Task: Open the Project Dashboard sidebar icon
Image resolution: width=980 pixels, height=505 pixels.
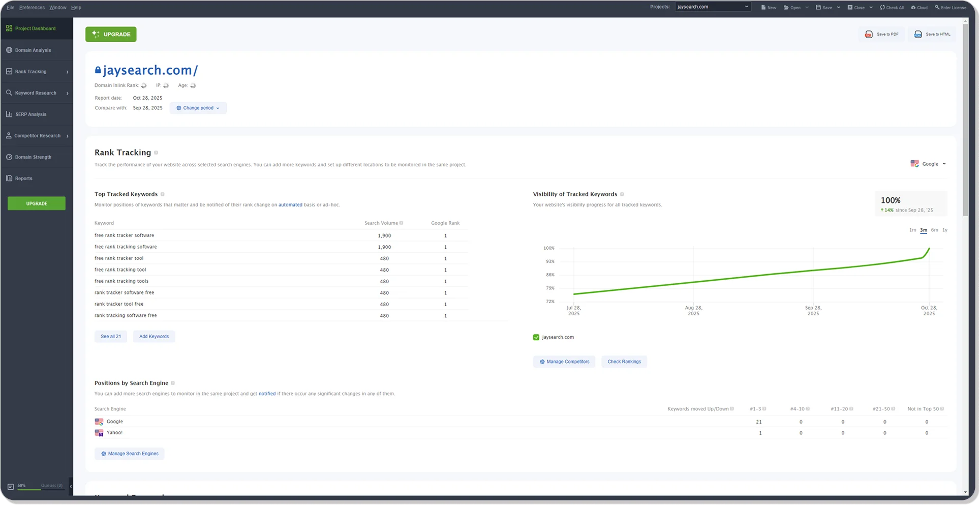Action: pos(9,28)
